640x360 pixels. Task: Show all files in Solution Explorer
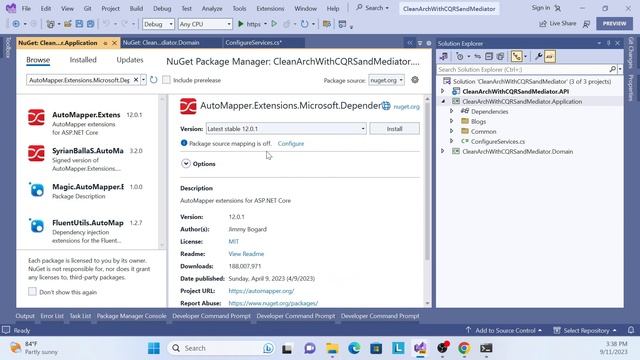click(x=500, y=57)
